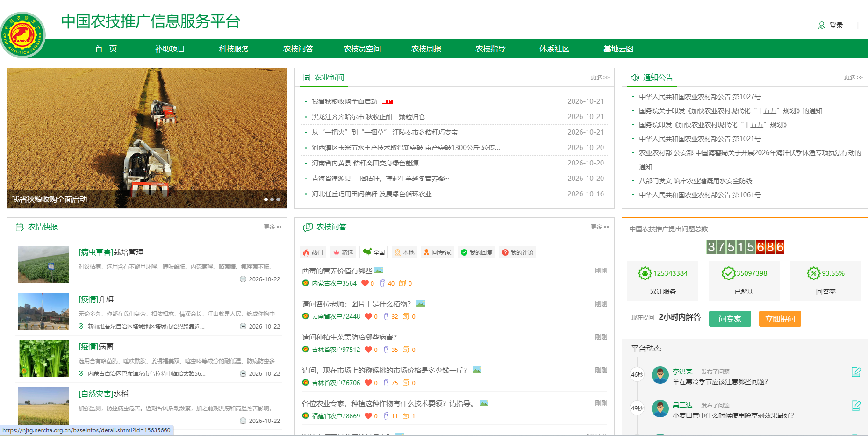868x436 pixels.
Task: Click the 通知公告 speaker icon
Action: coord(635,78)
